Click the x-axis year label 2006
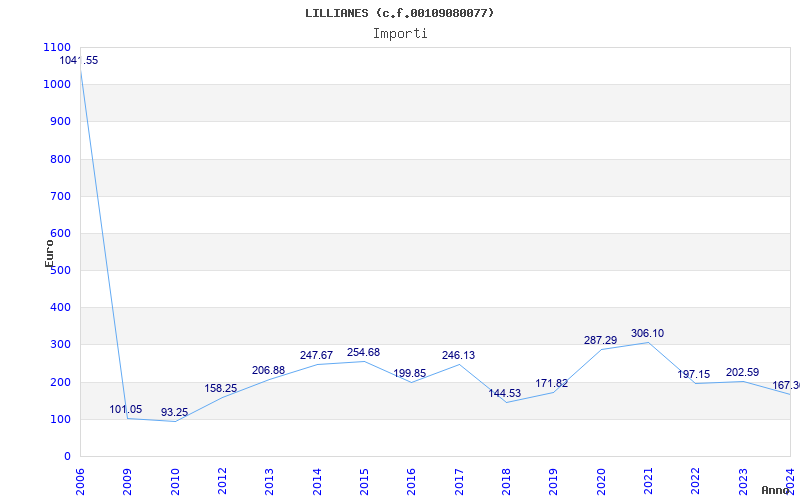The image size is (800, 500). (80, 482)
